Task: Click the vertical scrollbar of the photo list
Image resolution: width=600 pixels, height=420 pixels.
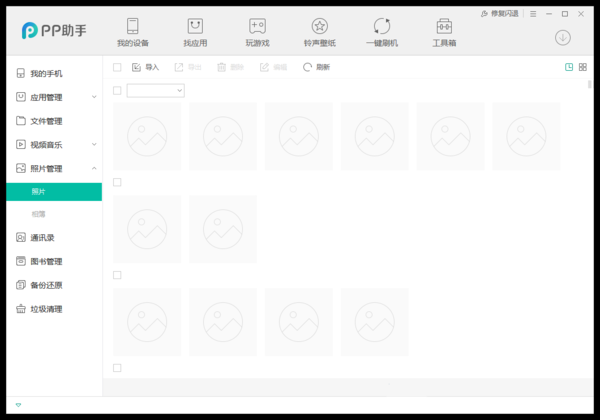Action: click(590, 84)
